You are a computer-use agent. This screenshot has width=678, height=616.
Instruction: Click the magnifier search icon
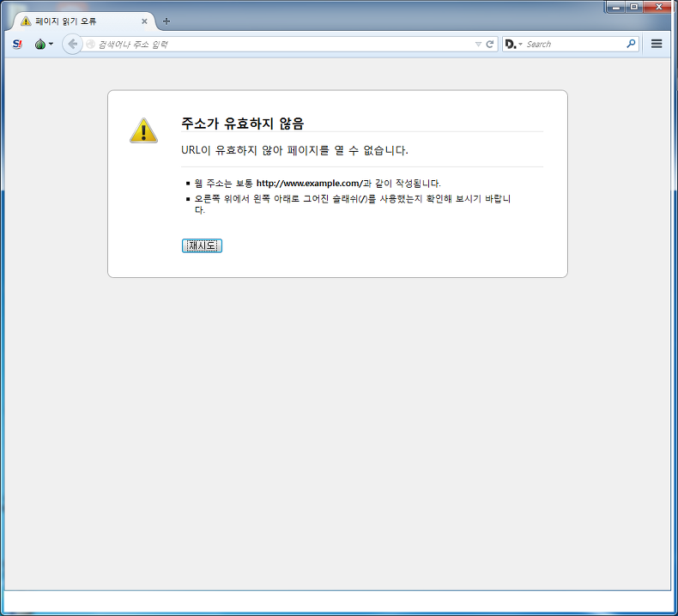point(631,44)
